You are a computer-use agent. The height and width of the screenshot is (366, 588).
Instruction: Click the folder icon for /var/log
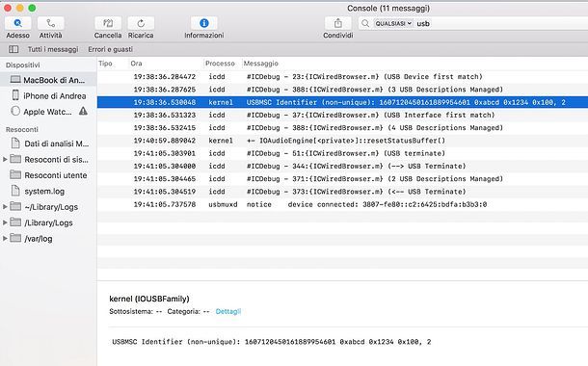[15, 238]
